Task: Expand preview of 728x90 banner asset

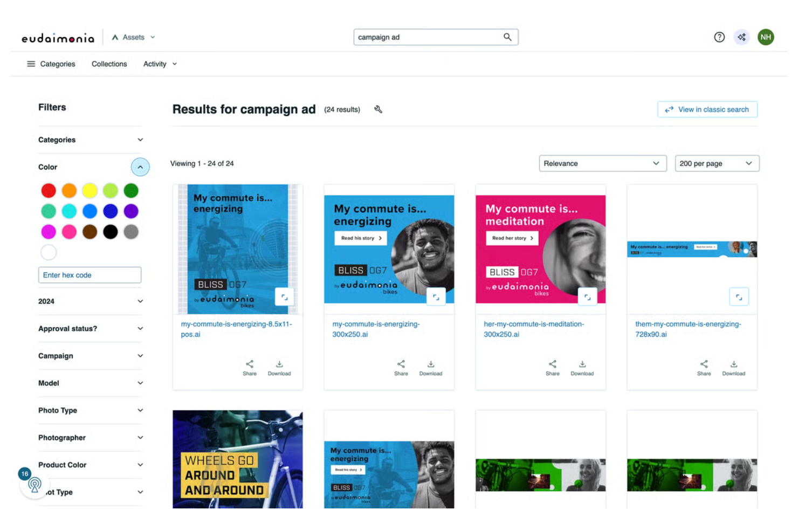Action: (x=739, y=297)
